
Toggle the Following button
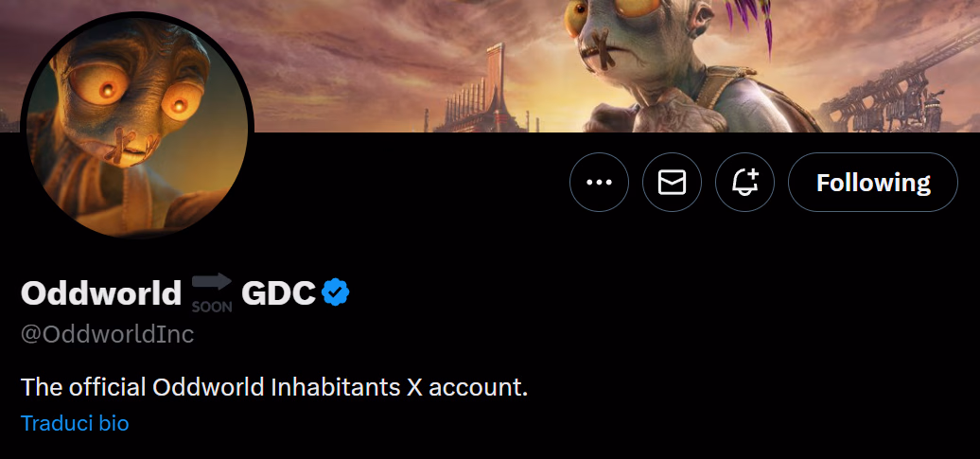[x=872, y=182]
